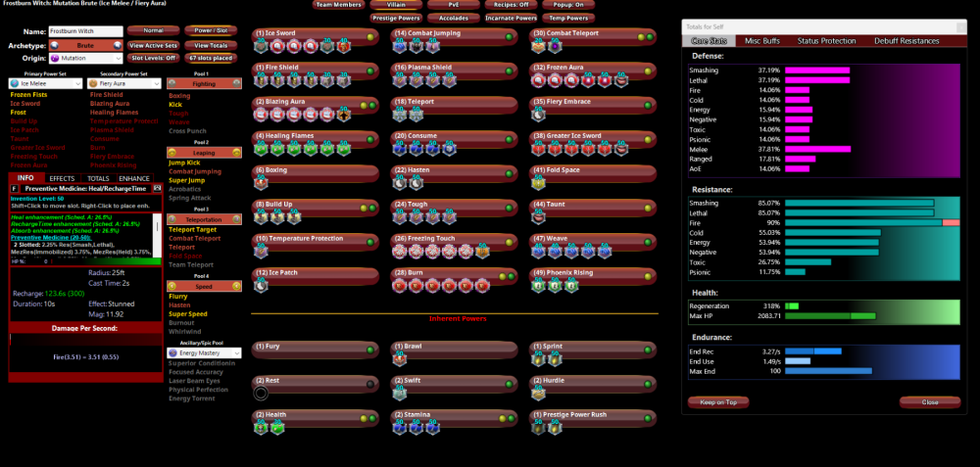Open the EFFECTS tab in info panel
Screen dimensions: 980x467
tap(62, 177)
